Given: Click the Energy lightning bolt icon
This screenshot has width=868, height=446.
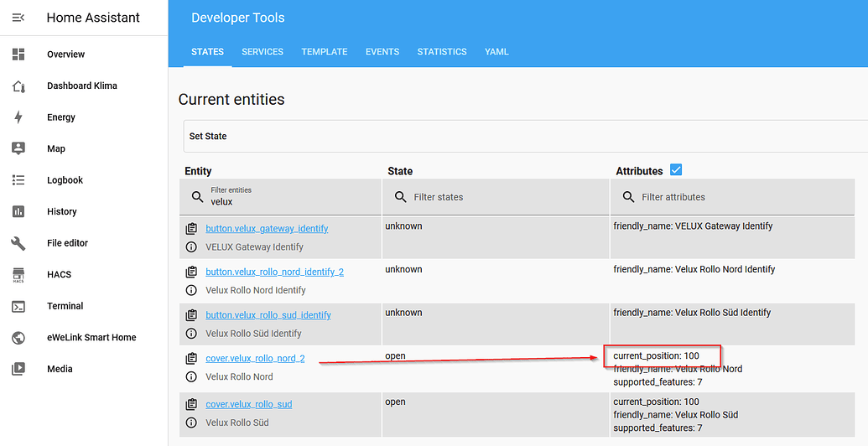Looking at the screenshot, I should (18, 117).
